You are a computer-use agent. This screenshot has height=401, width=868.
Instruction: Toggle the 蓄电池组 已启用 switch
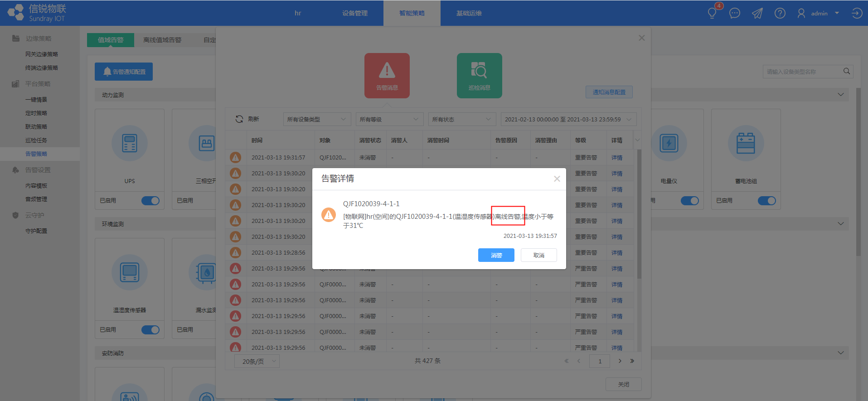[x=767, y=201]
